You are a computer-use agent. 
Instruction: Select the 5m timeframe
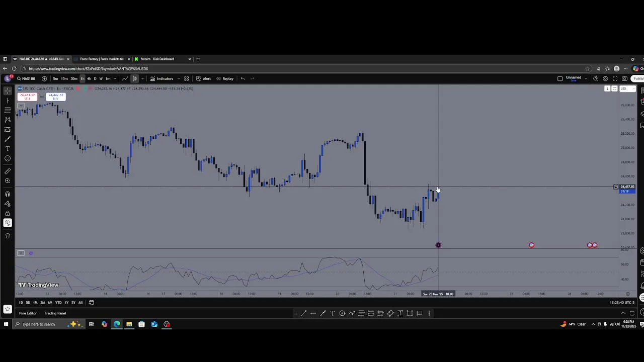[55, 78]
